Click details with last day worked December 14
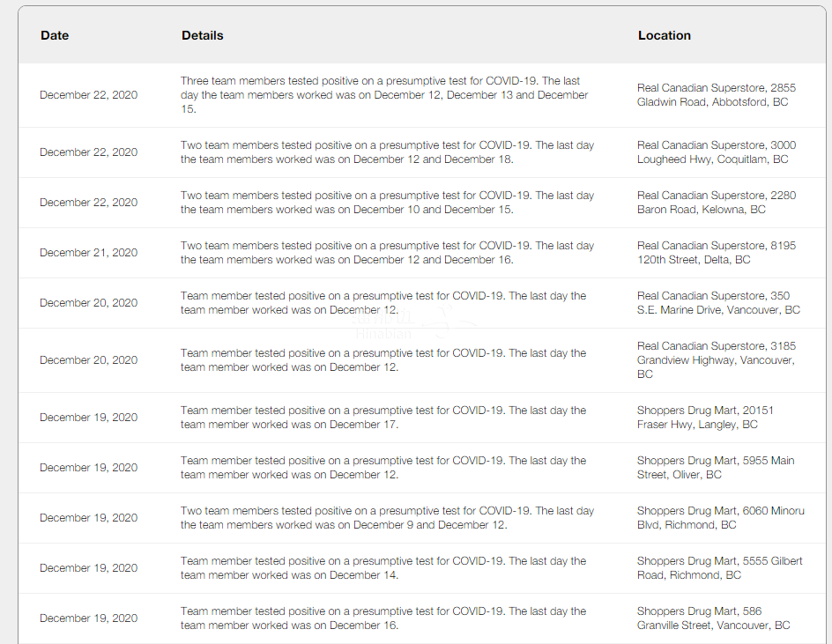Screen dimensions: 832x644 point(383,568)
